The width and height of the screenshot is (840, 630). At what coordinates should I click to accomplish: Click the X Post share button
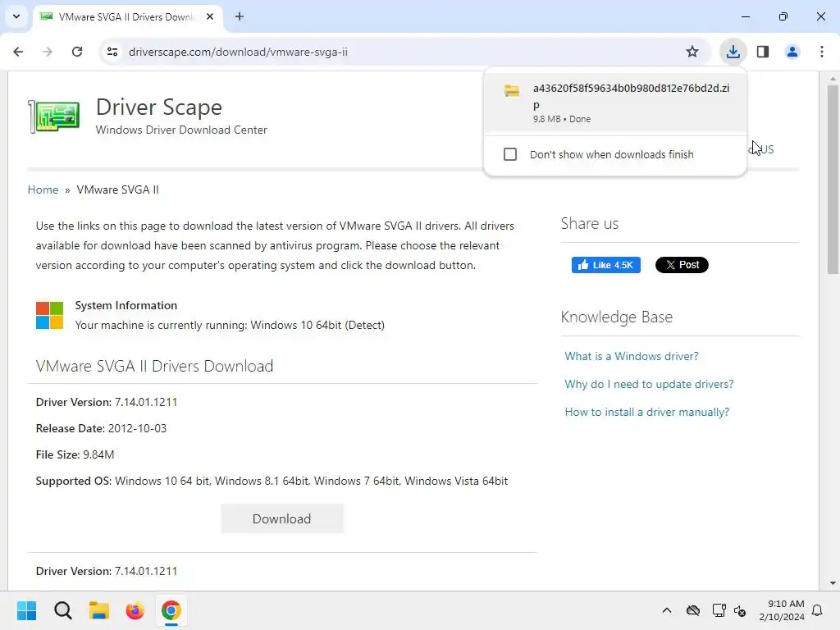click(682, 265)
